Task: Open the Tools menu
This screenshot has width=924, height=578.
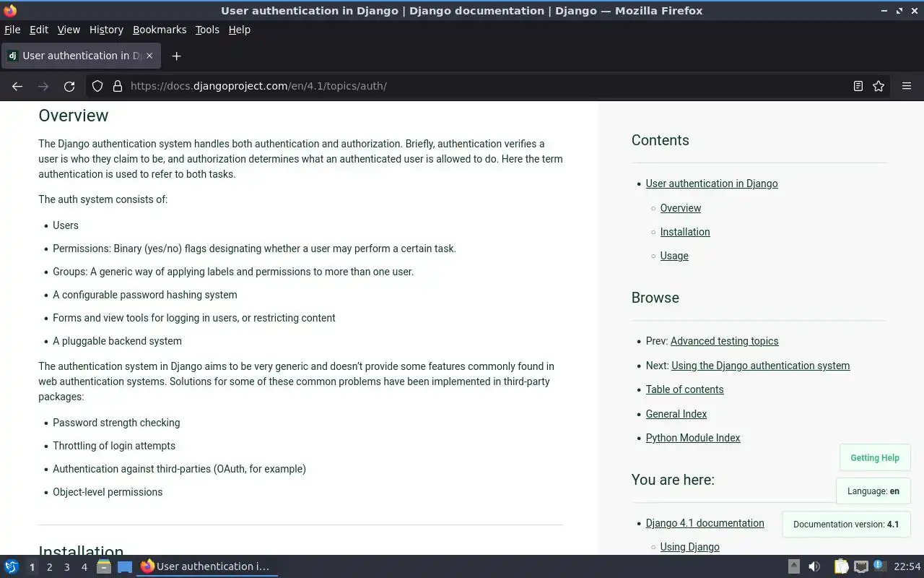Action: coord(207,30)
